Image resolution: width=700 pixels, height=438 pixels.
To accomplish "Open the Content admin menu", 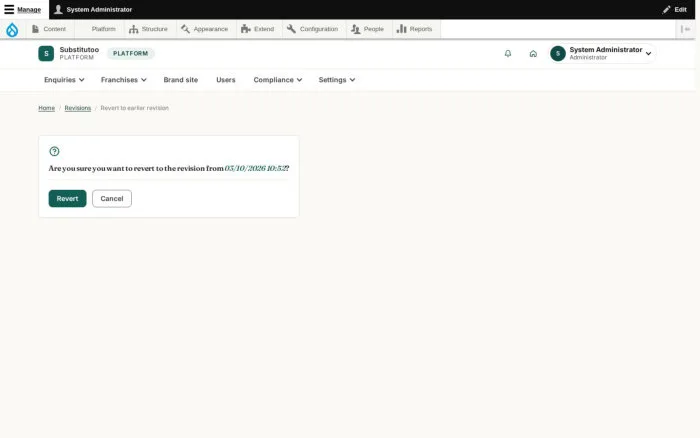I will [49, 29].
